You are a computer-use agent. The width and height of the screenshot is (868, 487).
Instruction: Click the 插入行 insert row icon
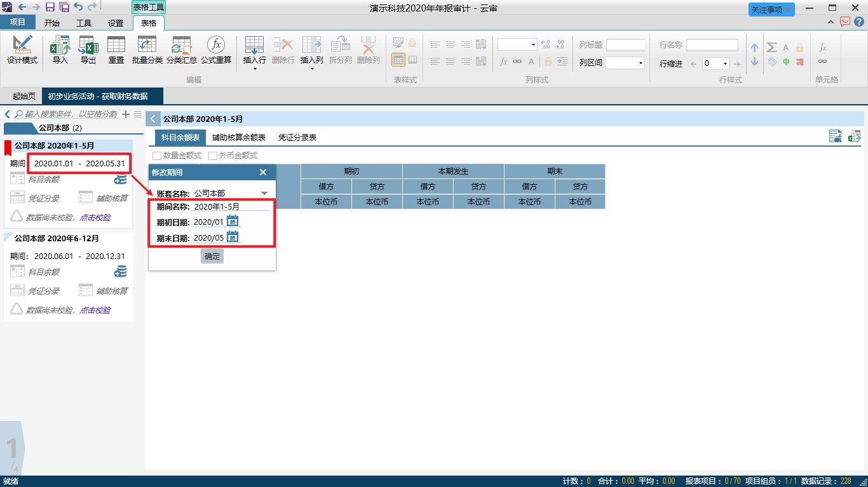coord(254,44)
